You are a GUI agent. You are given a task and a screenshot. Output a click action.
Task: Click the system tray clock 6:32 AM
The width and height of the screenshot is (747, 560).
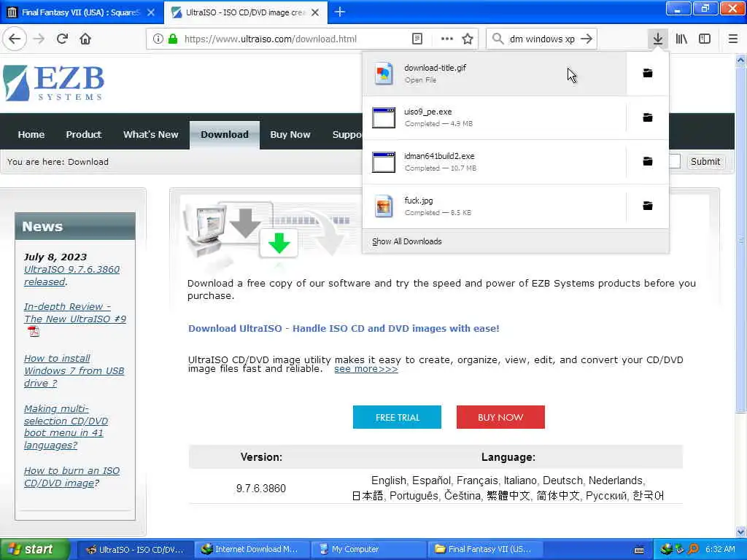coord(720,549)
